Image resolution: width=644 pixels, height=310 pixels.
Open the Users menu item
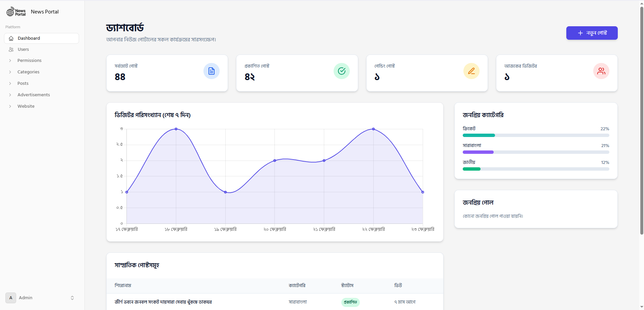[x=42, y=49]
